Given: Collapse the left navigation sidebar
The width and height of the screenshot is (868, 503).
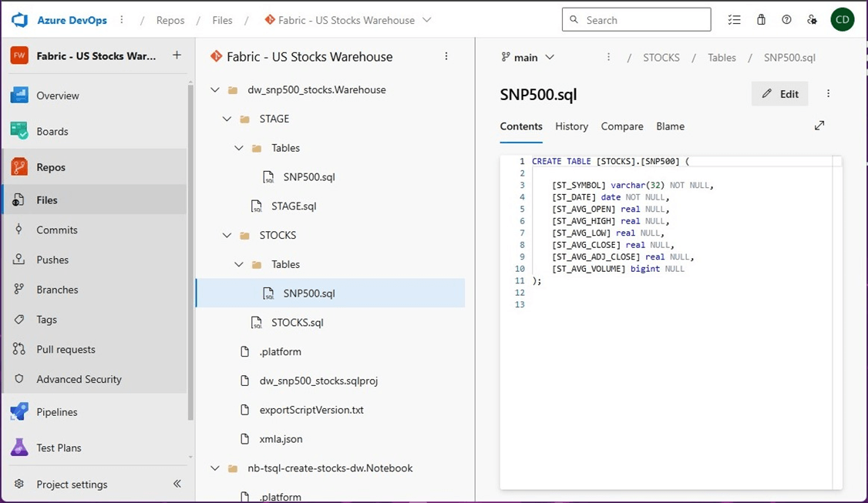Looking at the screenshot, I should 177,484.
